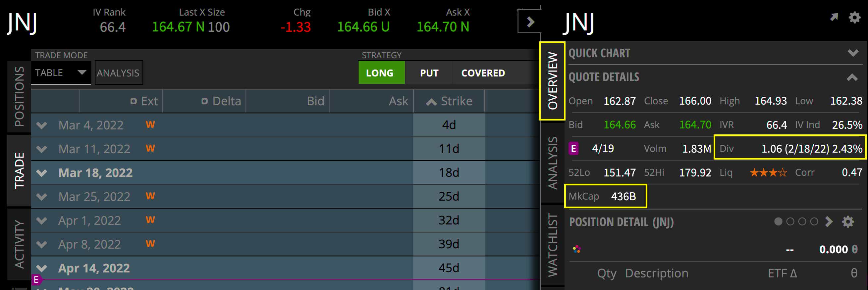Click the ANALYSIS trade mode button
The height and width of the screenshot is (290, 868).
click(118, 73)
